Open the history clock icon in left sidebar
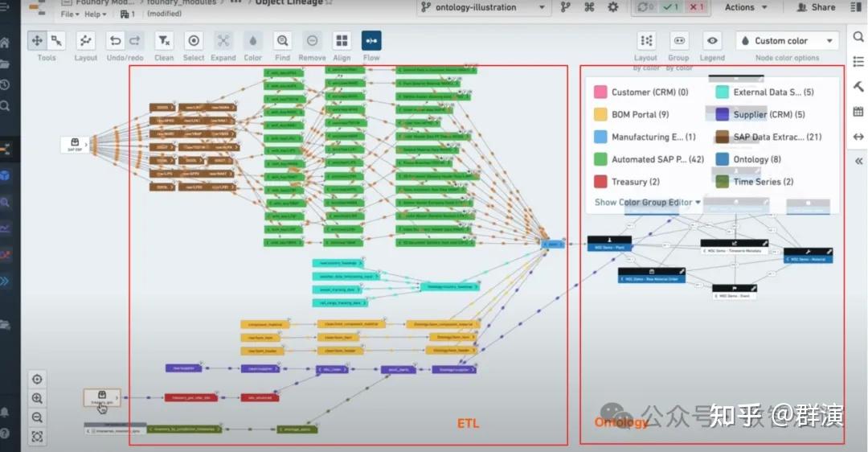Screen dimensions: 868x452 (5, 84)
